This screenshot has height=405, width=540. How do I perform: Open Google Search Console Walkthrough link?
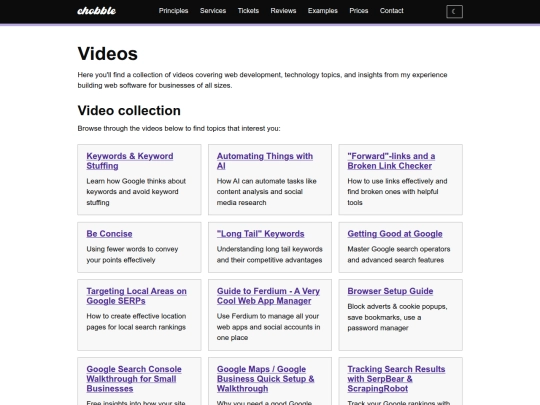click(134, 379)
